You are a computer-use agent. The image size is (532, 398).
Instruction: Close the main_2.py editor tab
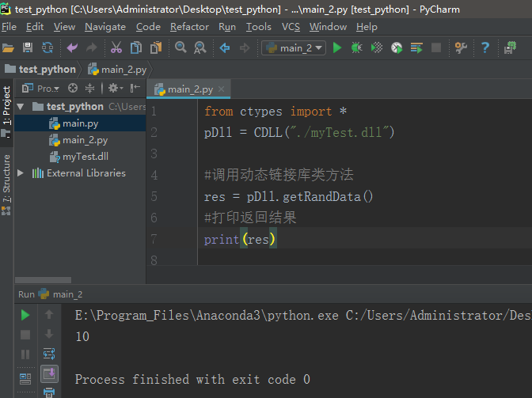point(221,89)
